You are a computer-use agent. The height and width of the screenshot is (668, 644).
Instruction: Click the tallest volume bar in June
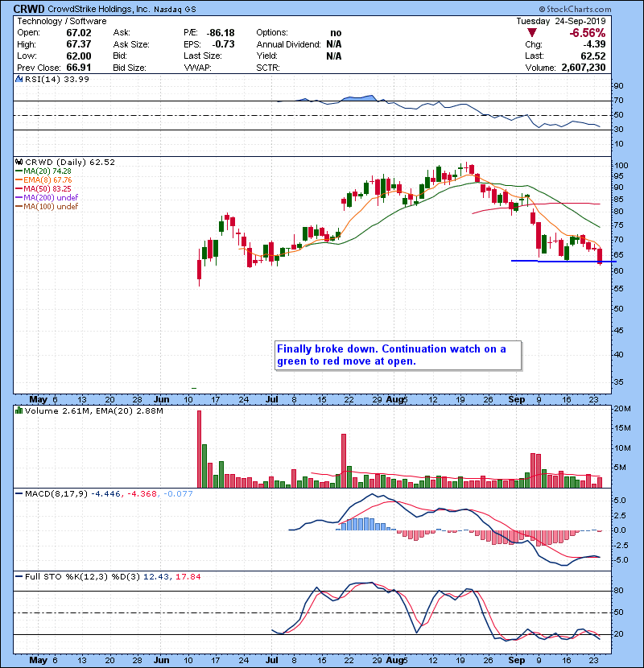coord(199,449)
